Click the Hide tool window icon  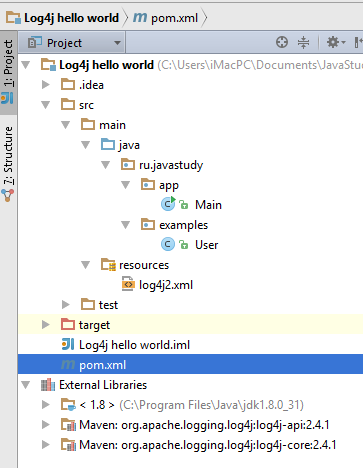[358, 42]
